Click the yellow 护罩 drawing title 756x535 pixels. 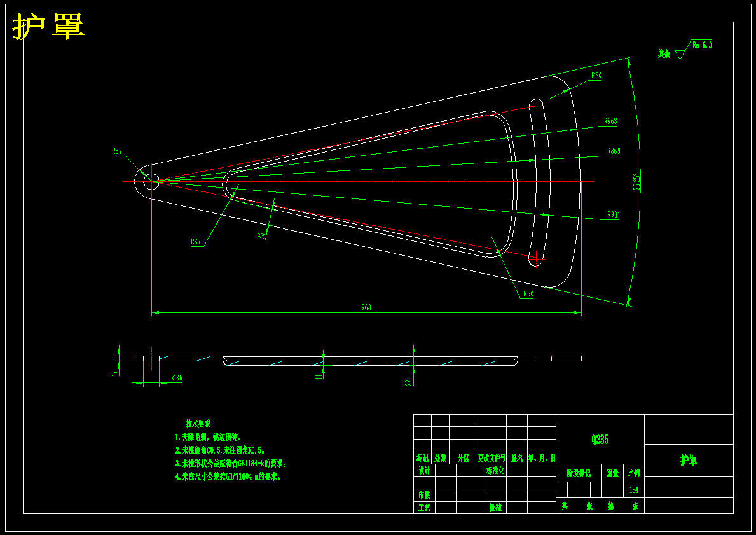click(48, 27)
